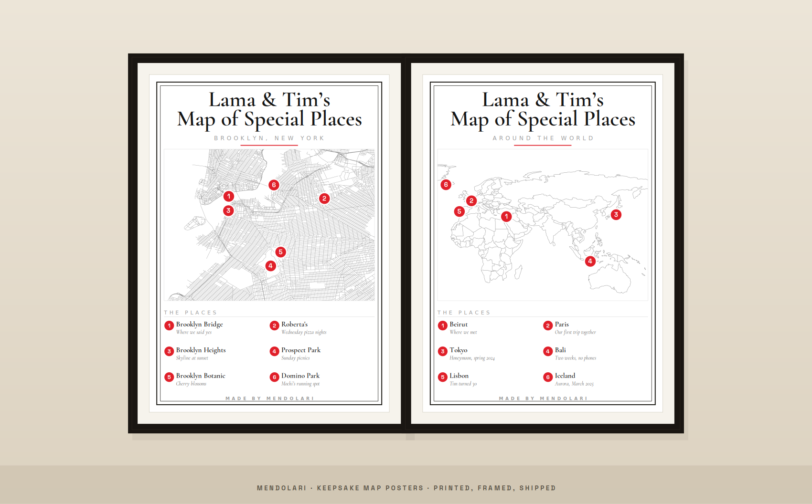Click the "AROUND THE WORLD" subtitle
The image size is (812, 504).
[543, 138]
